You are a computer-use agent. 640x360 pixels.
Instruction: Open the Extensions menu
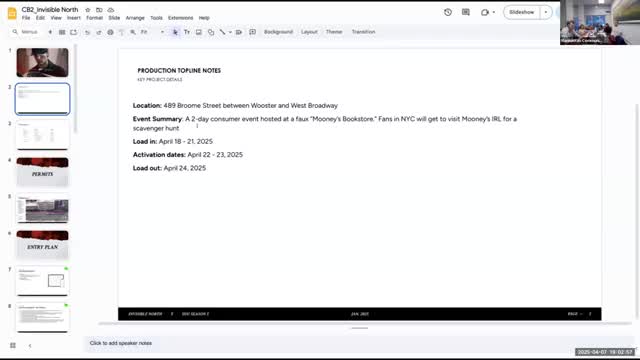pos(180,18)
